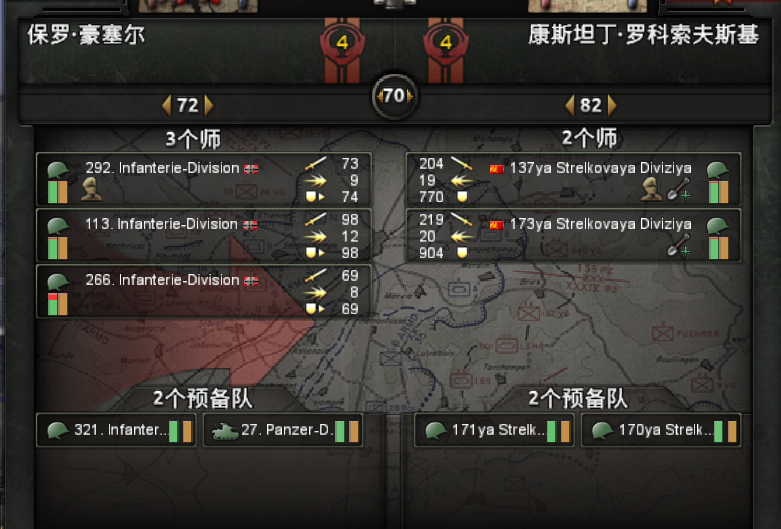781x529 pixels.
Task: Click right arrow beside attacker value 72
Action: pyautogui.click(x=209, y=106)
